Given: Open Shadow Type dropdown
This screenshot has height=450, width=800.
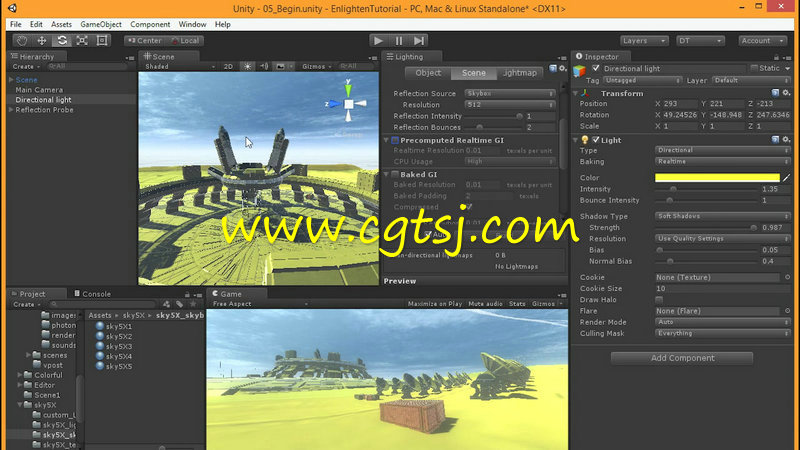Looking at the screenshot, I should point(722,216).
